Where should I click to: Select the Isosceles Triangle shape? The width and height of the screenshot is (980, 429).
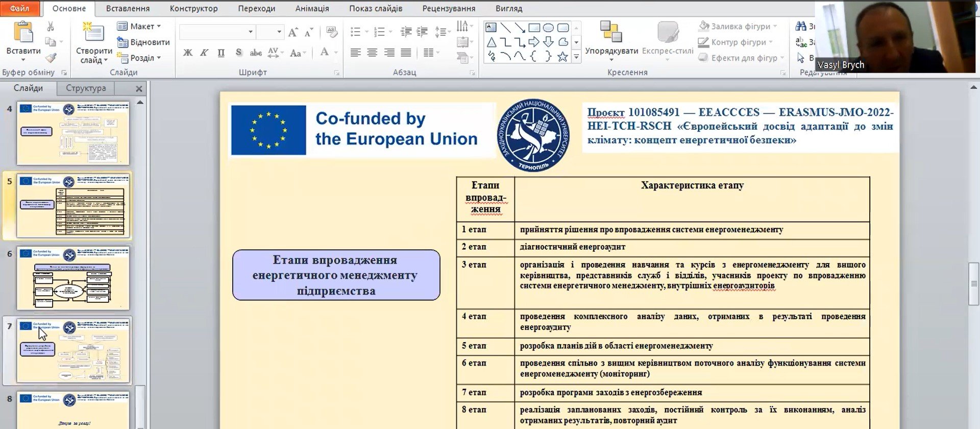click(x=491, y=42)
